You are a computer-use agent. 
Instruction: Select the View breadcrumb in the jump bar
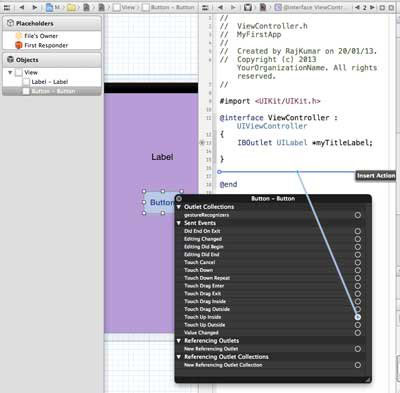pos(124,7)
